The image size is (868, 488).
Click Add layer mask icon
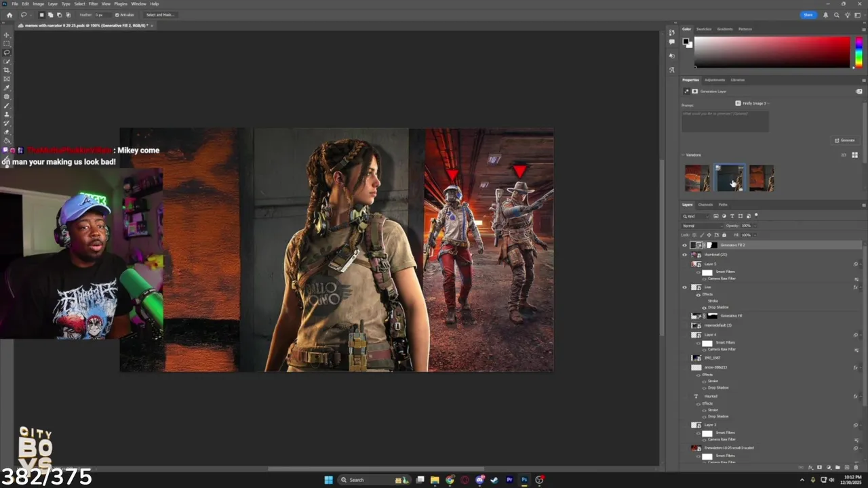click(819, 467)
